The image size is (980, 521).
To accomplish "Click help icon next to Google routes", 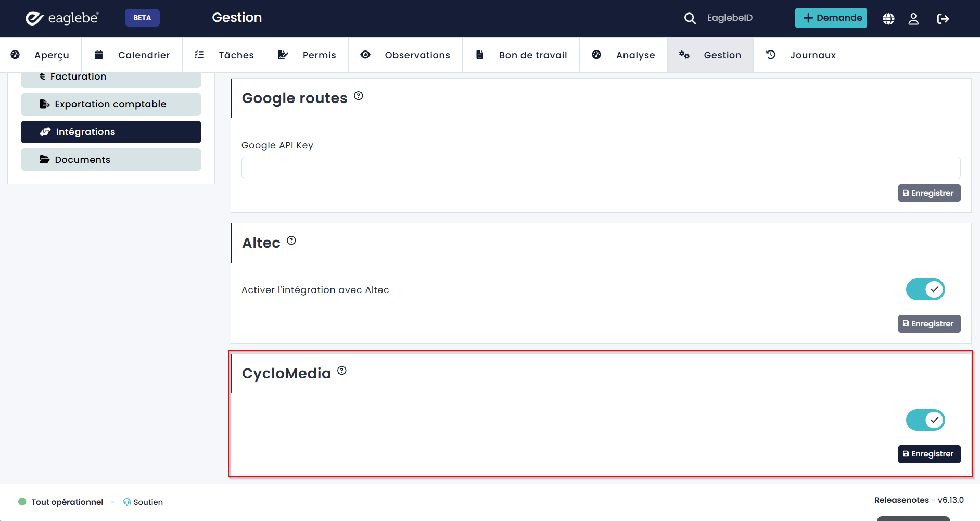I will [359, 96].
